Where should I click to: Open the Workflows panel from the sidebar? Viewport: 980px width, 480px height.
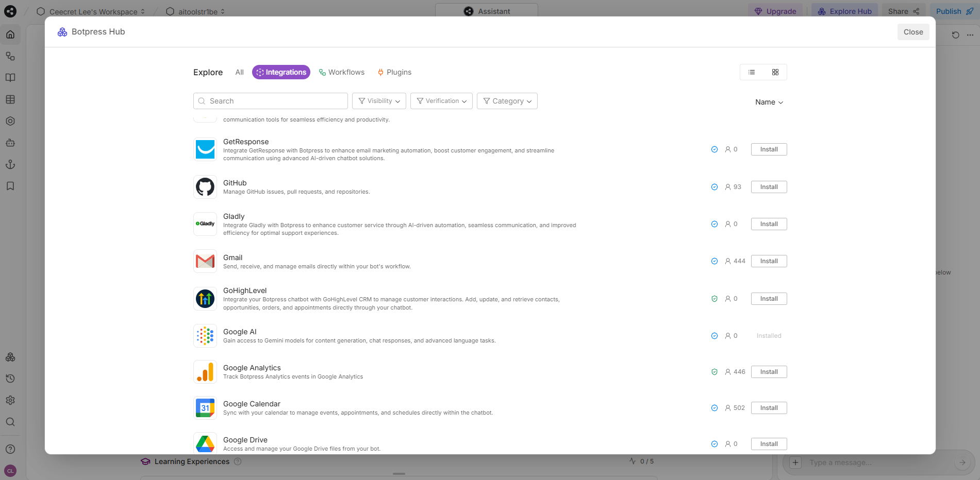pyautogui.click(x=10, y=56)
